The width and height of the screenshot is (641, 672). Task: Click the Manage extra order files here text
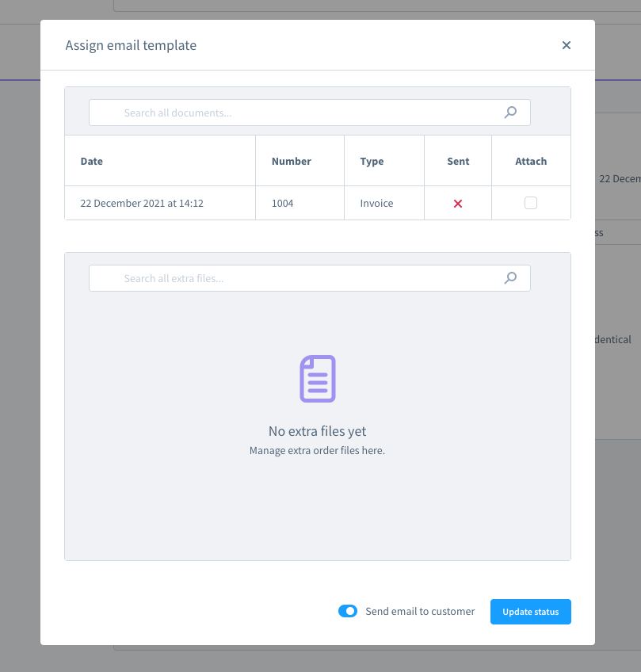(317, 451)
